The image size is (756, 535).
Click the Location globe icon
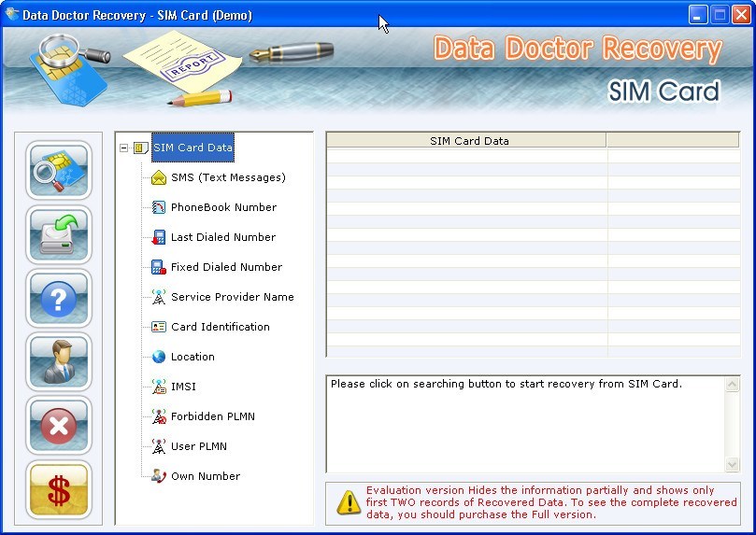(159, 357)
